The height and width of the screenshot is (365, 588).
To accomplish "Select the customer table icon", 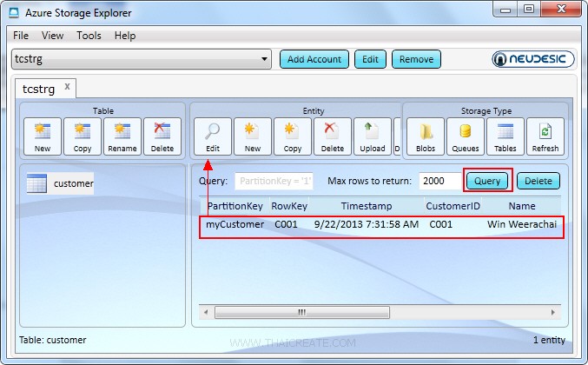I will pos(36,183).
